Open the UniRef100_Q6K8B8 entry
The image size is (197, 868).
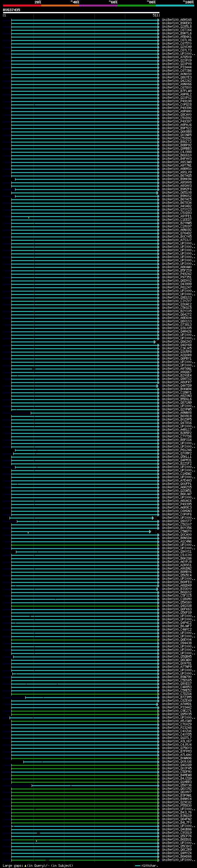177,132
